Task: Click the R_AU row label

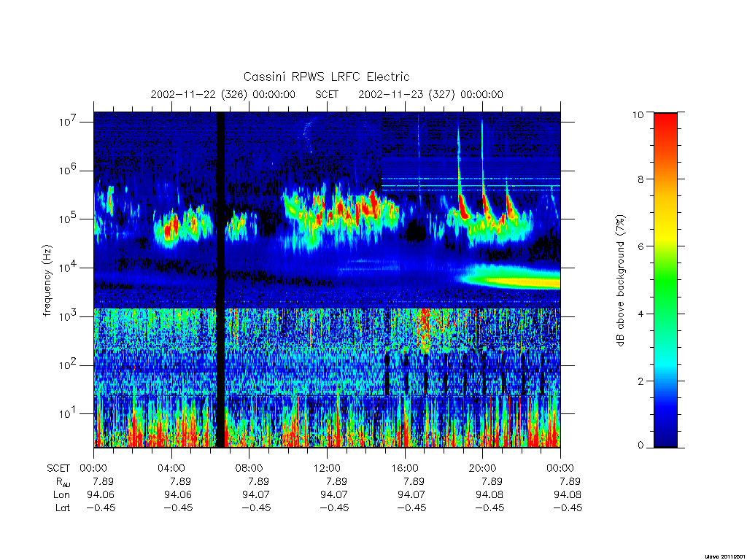Action: [x=63, y=482]
